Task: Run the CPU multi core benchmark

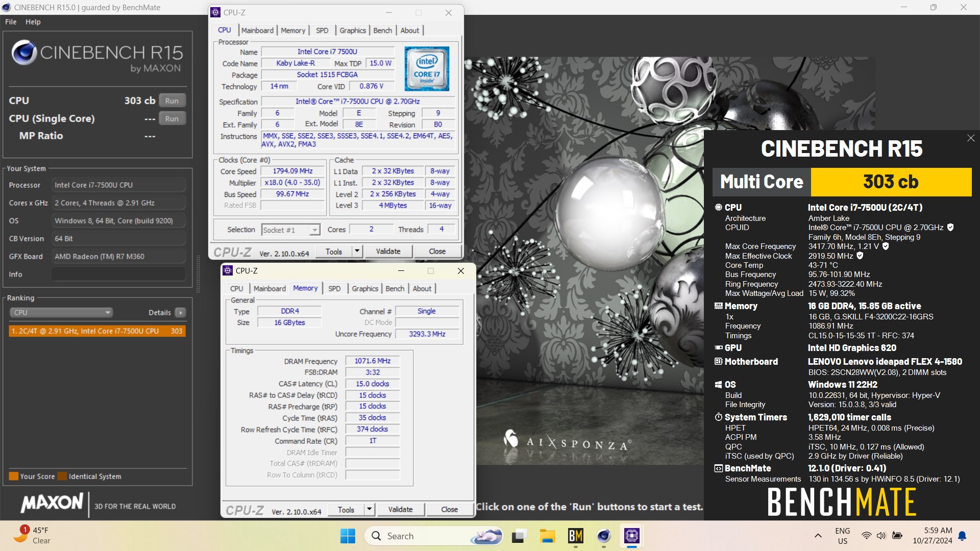Action: [x=172, y=101]
